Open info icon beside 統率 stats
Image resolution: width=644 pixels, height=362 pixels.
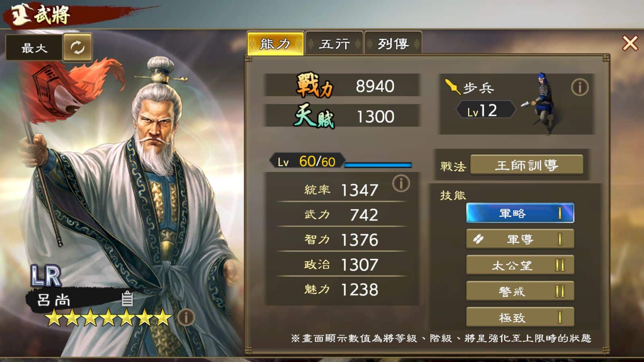tap(401, 183)
